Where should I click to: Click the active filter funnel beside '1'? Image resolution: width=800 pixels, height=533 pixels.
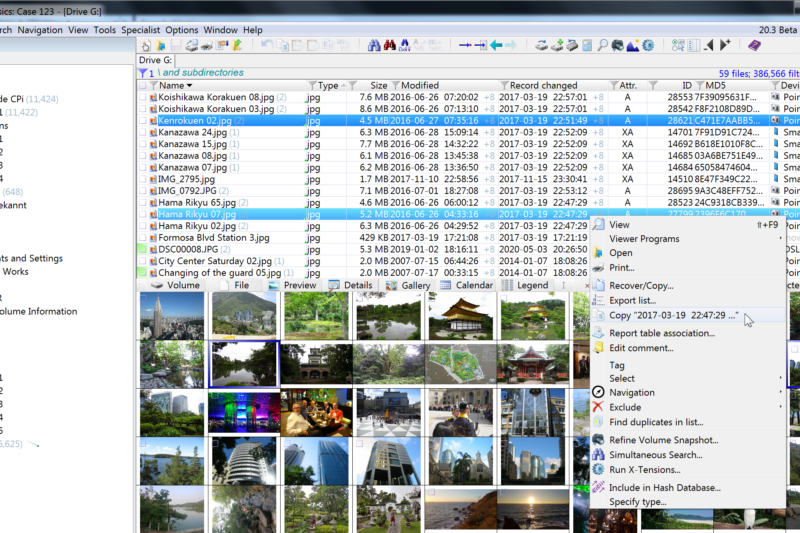click(143, 73)
